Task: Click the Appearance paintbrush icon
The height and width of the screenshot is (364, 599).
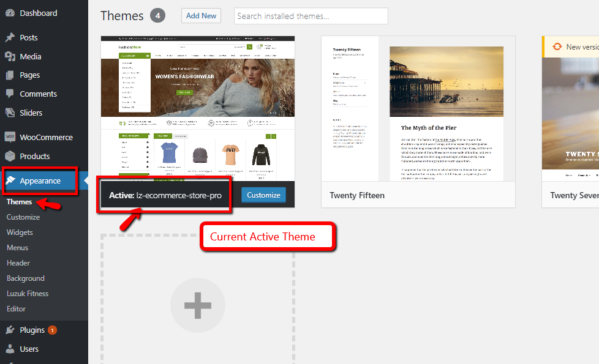Action: coord(10,180)
